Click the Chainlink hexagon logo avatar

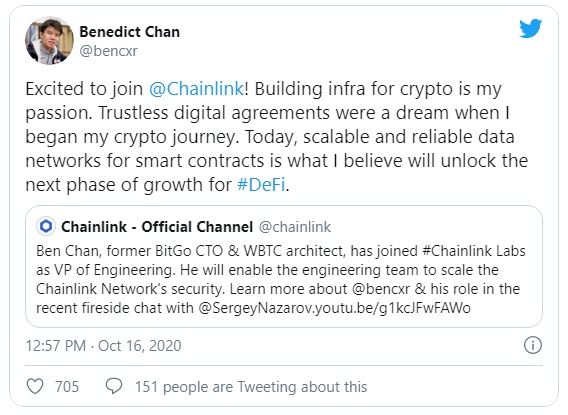point(46,226)
